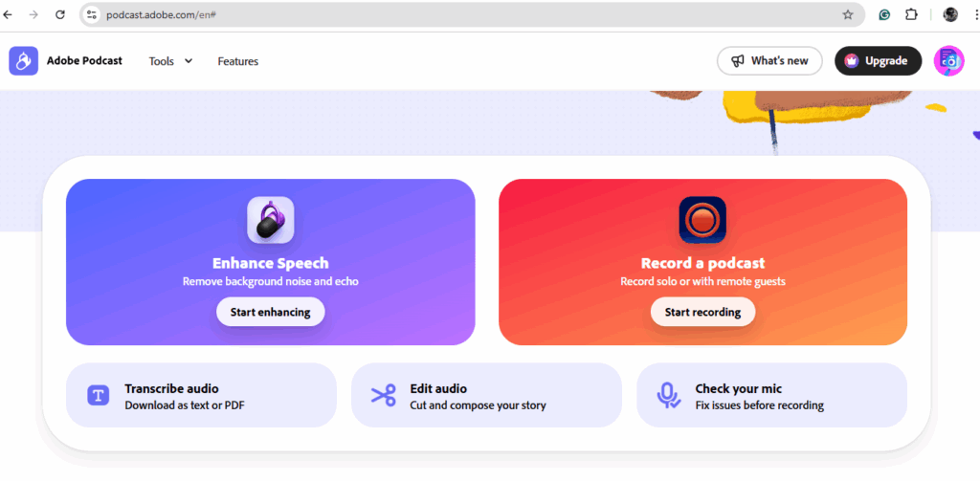The width and height of the screenshot is (980, 481).
Task: Bookmark this page with the star icon
Action: click(848, 14)
